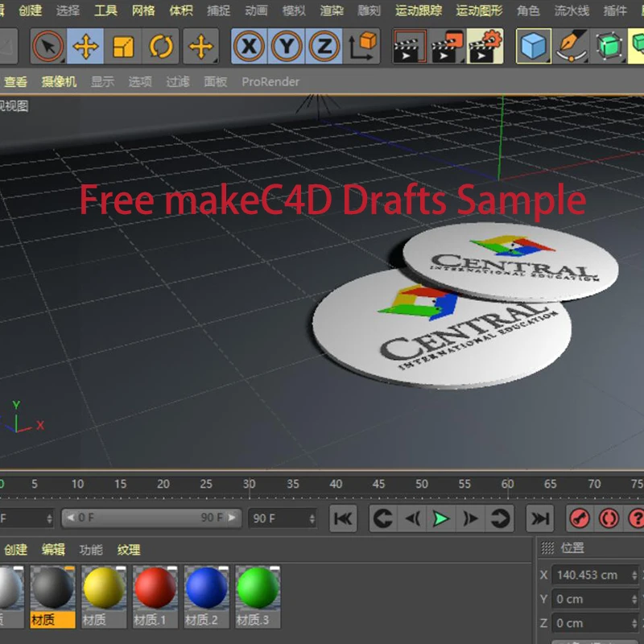644x644 pixels.
Task: Toggle the Y axis lock
Action: click(287, 46)
